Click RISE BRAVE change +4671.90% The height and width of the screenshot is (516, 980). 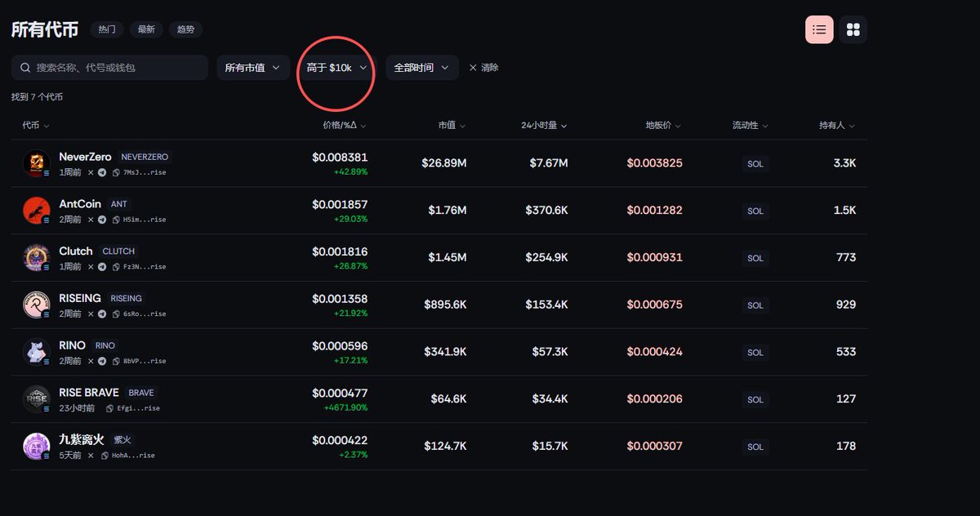[345, 407]
